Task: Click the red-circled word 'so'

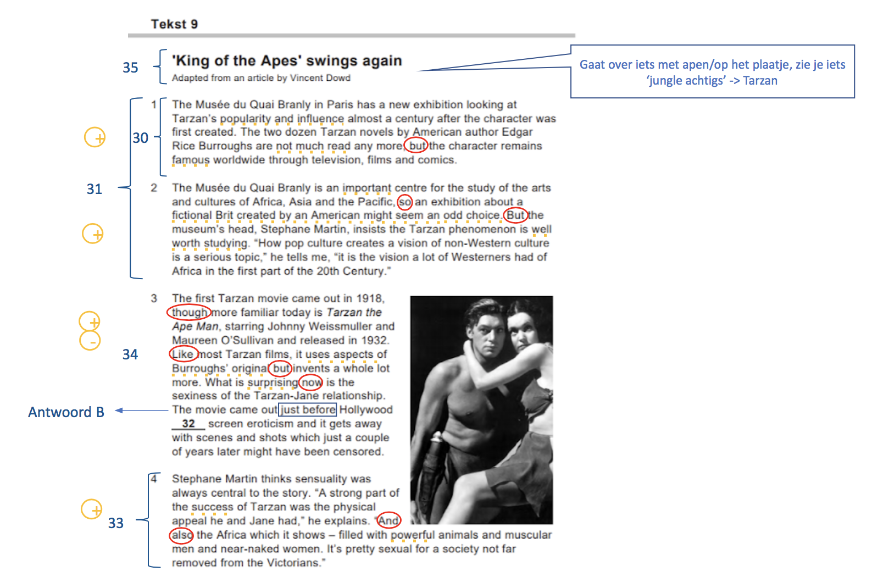Action: click(405, 202)
